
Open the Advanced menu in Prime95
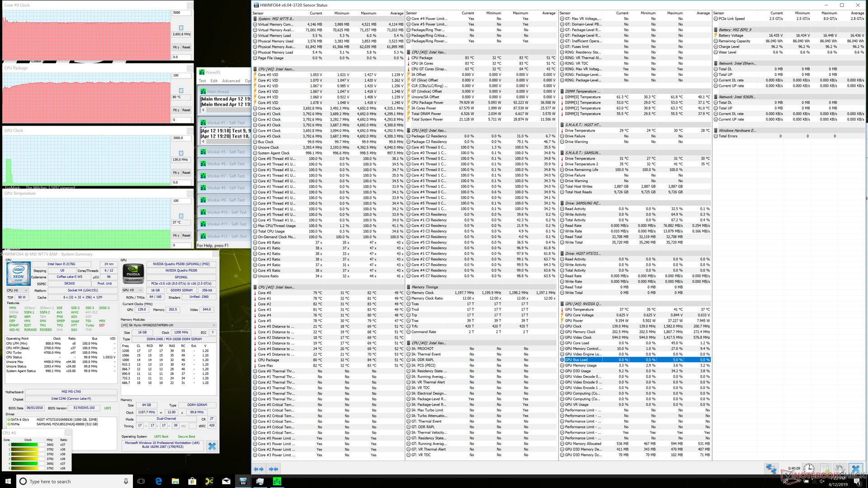tap(231, 81)
